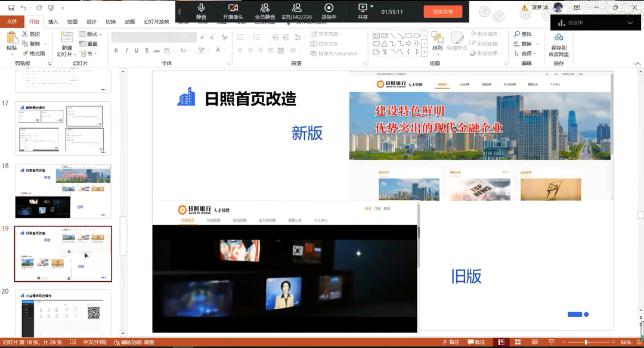644x348 pixels.
Task: Select the Format Painter (格式刷)
Action: click(x=33, y=54)
